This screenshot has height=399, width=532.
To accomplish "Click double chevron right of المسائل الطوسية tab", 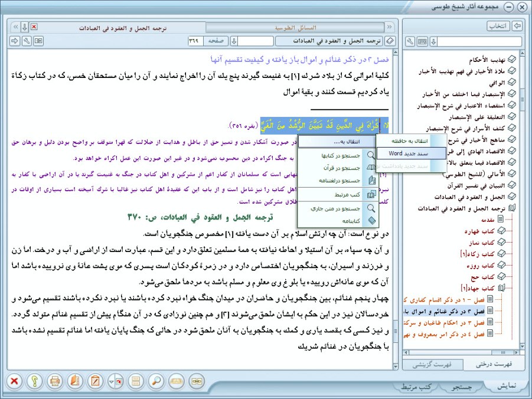I will 389,27.
